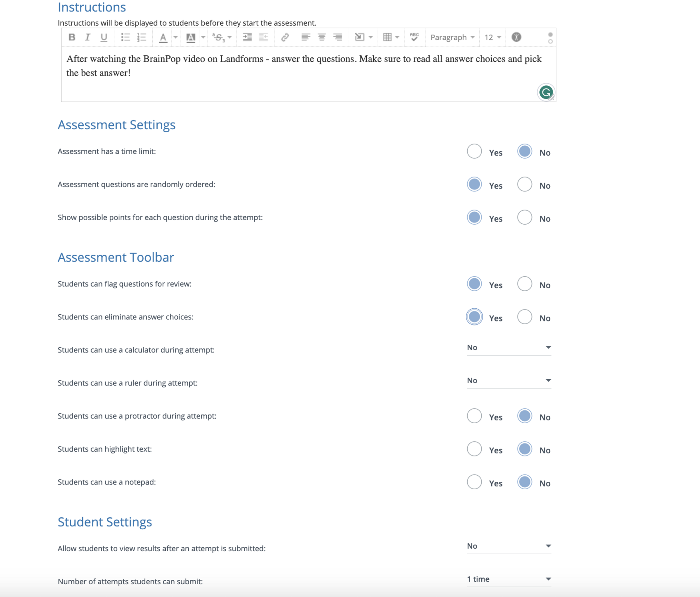Toggle bold formatting in the editor
Screen dimensions: 700x597
pyautogui.click(x=72, y=37)
